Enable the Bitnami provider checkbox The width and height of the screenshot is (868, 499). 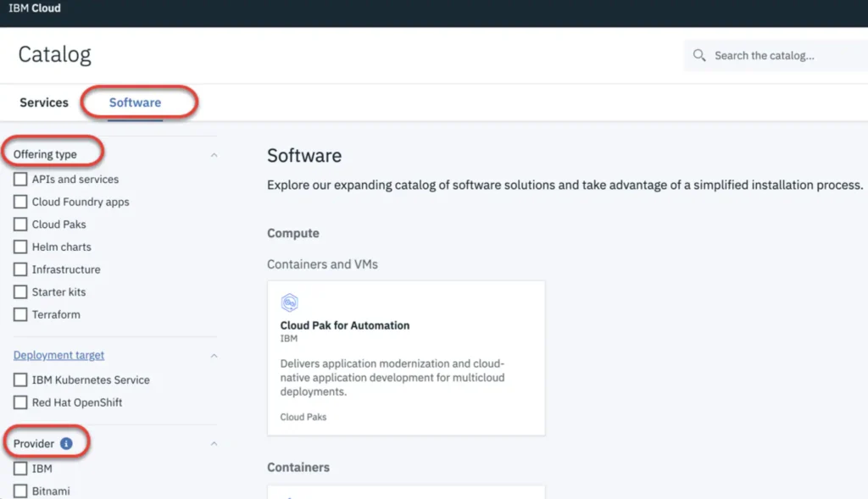click(x=19, y=490)
